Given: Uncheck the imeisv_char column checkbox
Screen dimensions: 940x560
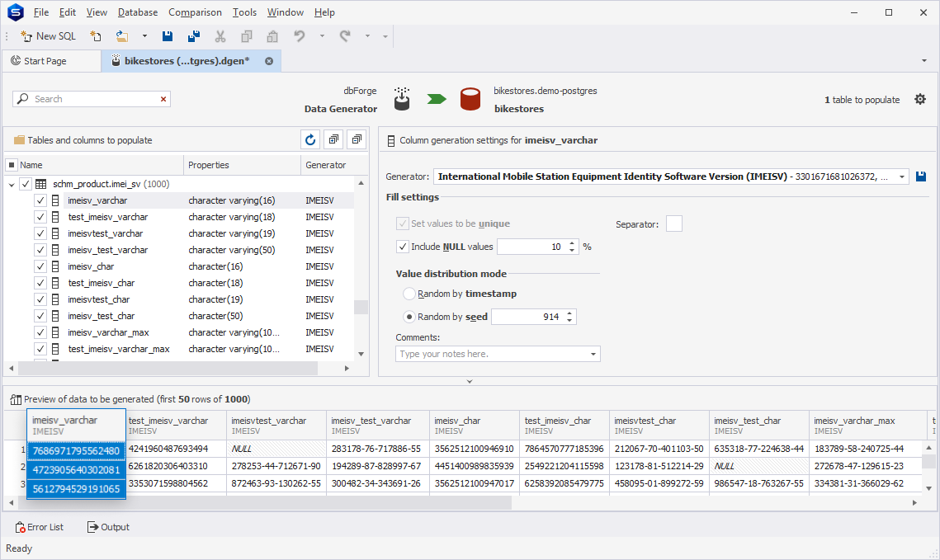Looking at the screenshot, I should [40, 266].
